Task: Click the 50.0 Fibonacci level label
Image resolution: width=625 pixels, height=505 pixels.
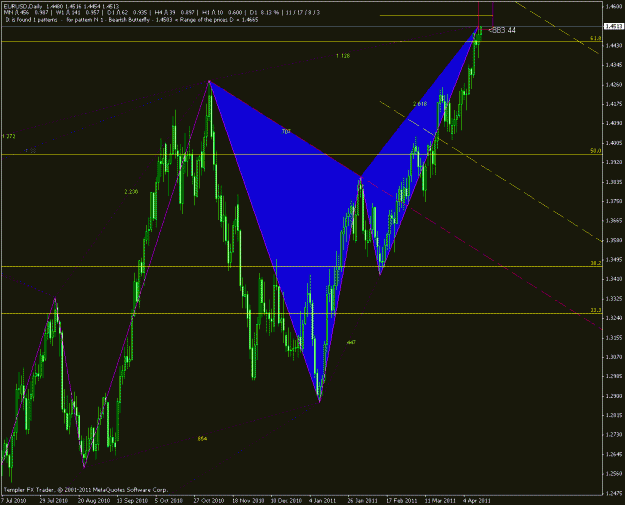Action: click(x=596, y=151)
